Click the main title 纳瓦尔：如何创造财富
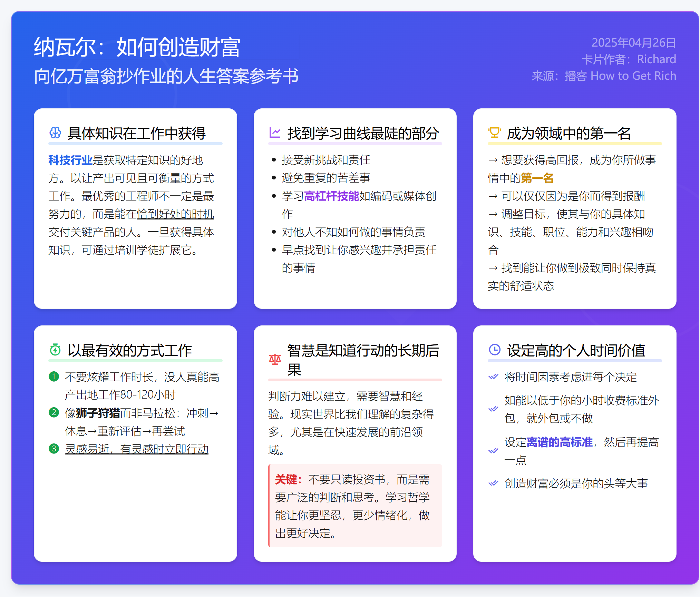This screenshot has height=597, width=700. click(x=137, y=47)
